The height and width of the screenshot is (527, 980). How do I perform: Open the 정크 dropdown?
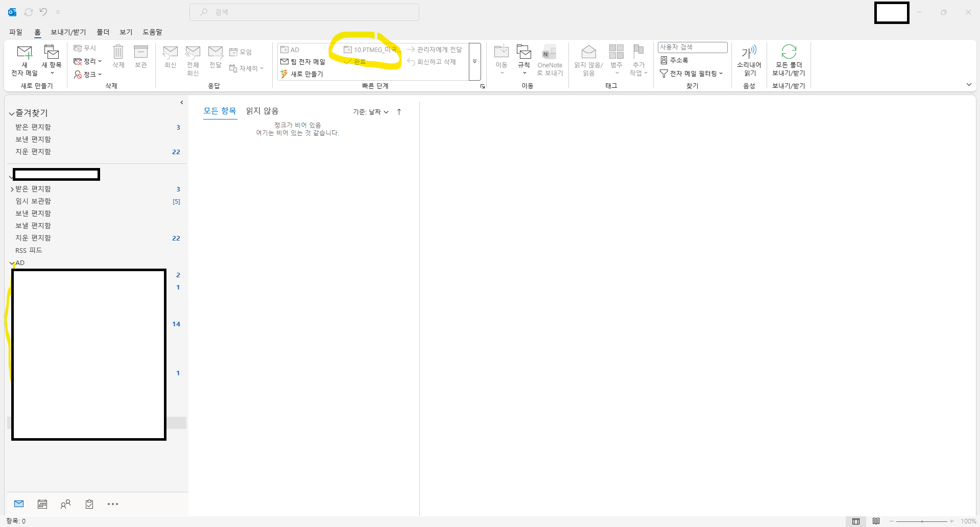(x=88, y=75)
